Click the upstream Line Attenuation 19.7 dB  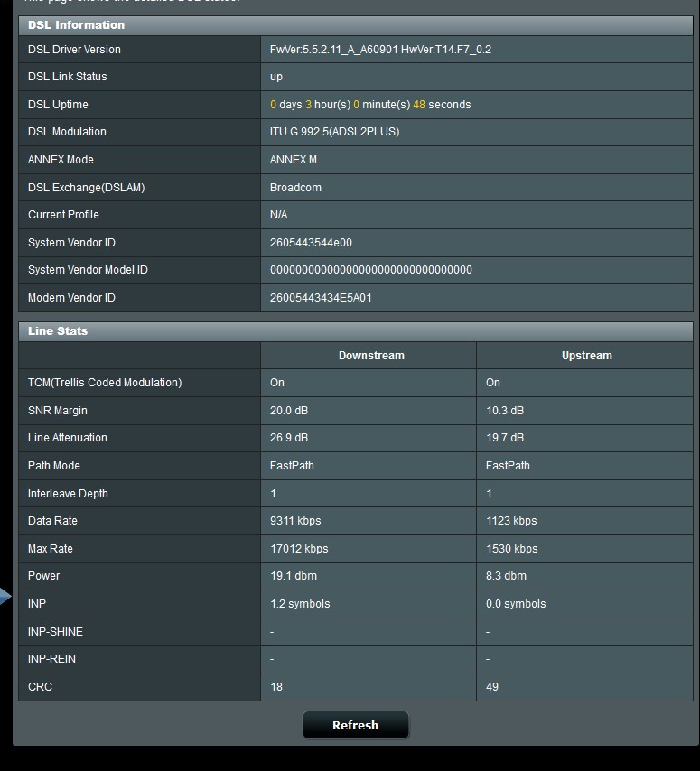(x=505, y=438)
